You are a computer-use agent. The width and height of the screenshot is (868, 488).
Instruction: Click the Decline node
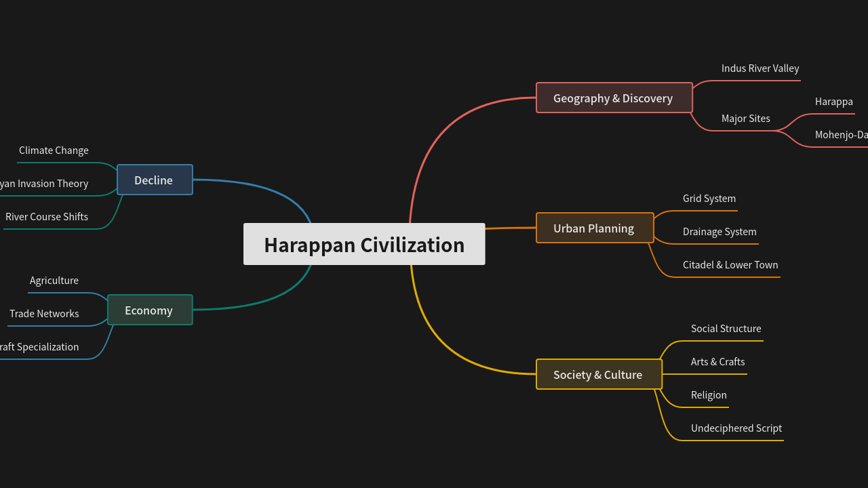153,180
